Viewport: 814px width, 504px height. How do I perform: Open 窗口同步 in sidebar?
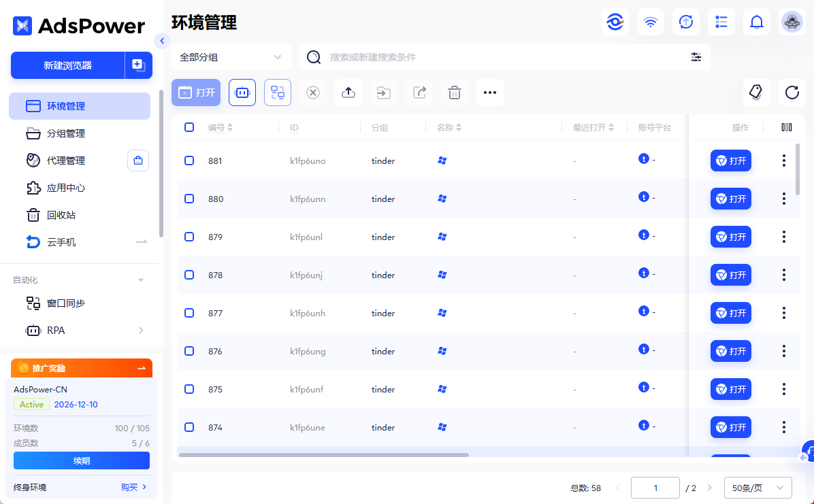(x=80, y=303)
